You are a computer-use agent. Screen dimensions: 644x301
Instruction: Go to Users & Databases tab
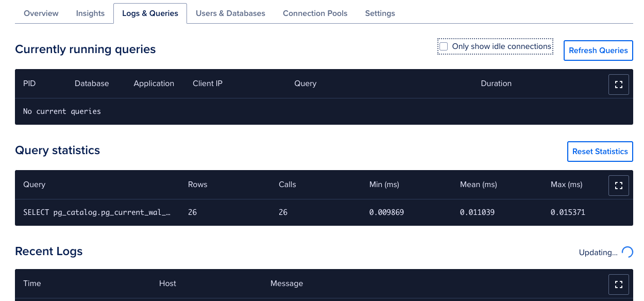[230, 13]
